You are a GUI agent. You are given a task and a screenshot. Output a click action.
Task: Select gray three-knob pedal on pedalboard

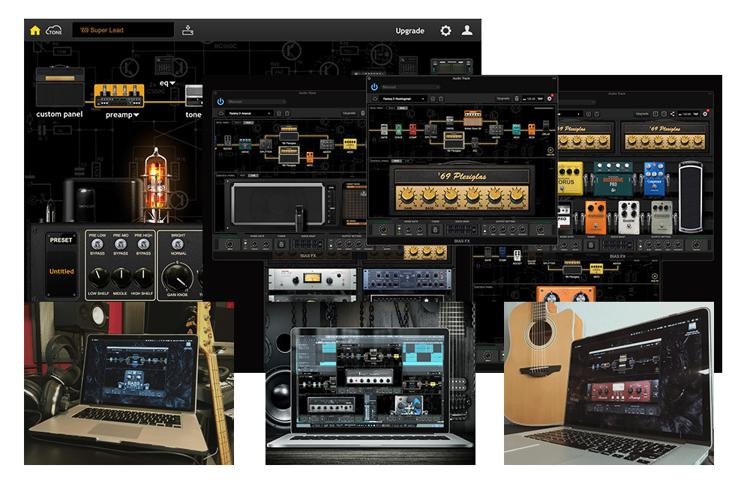[x=662, y=218]
